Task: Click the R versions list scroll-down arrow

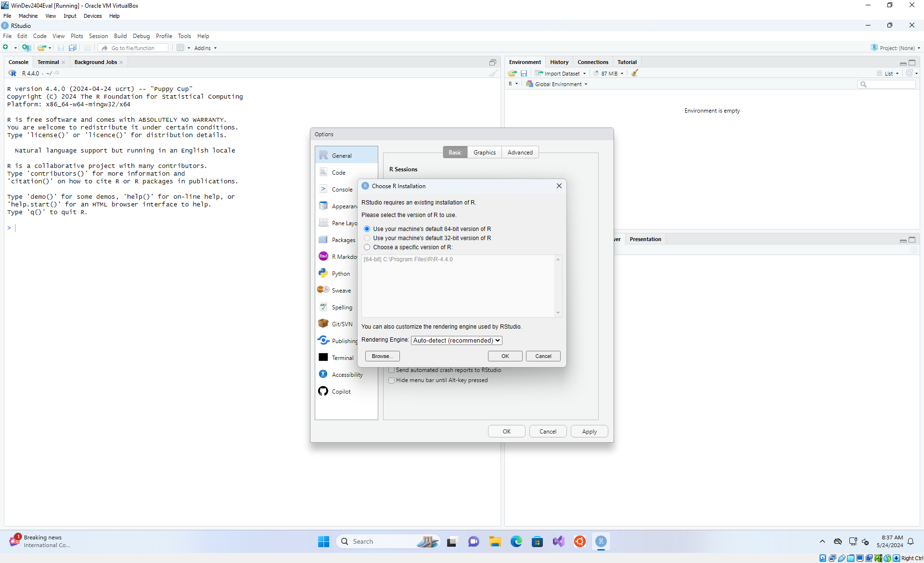Action: pos(558,313)
